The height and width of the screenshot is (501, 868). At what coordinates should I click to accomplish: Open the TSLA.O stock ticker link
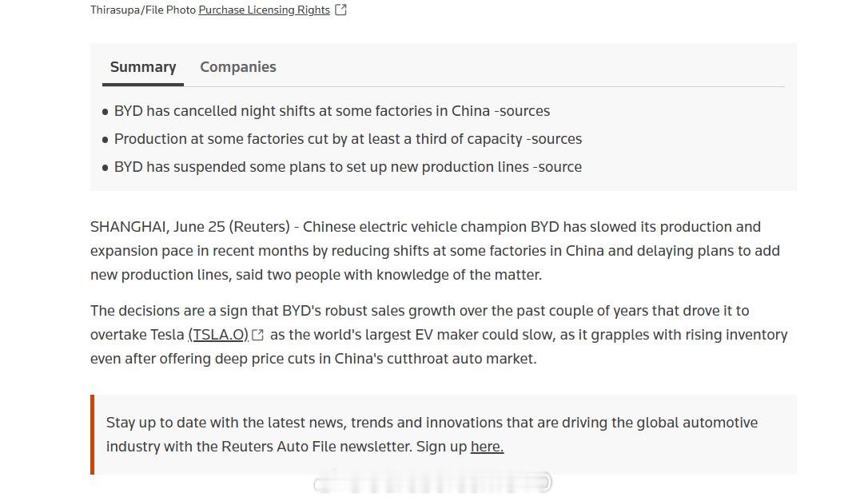coord(218,334)
